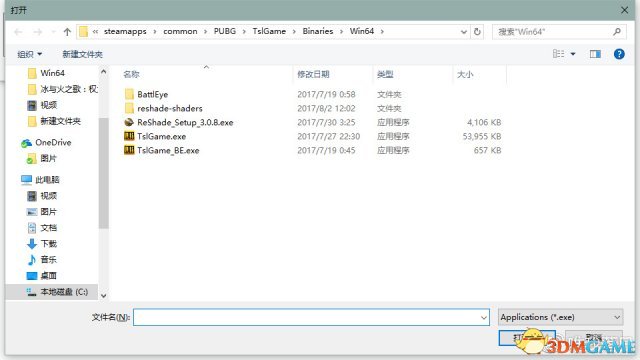Close the 打开 dialog
Viewport: 640px width, 360px height.
(x=624, y=10)
